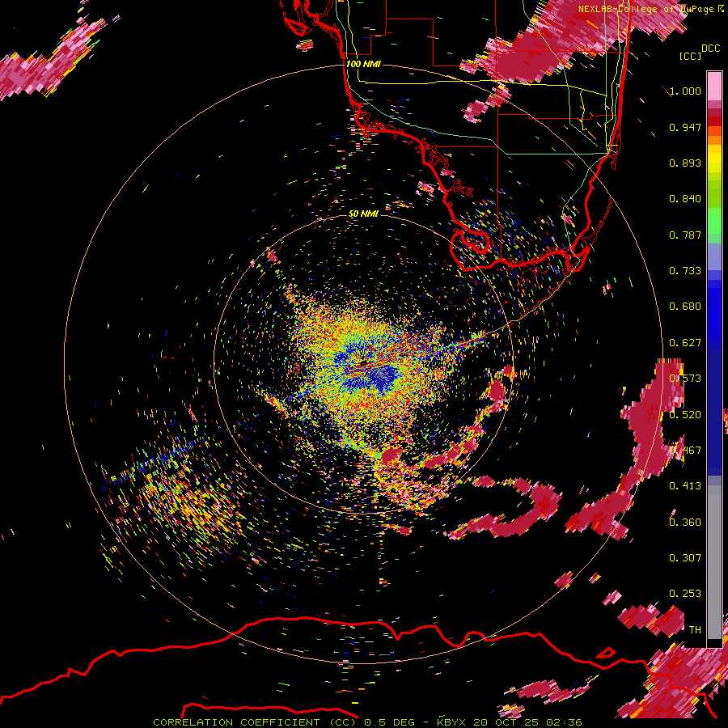Viewport: 728px width, 728px height.
Task: Click the 0.413 color scale value
Action: tap(685, 486)
